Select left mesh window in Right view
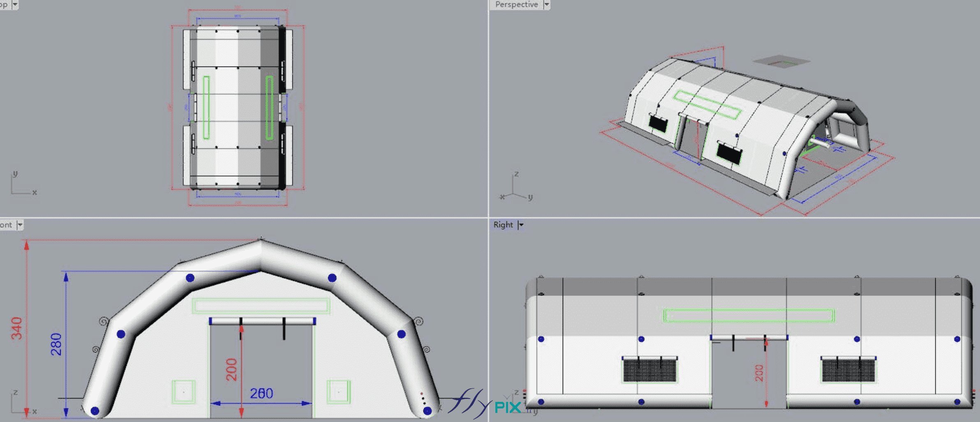The height and width of the screenshot is (422, 980). pos(649,369)
